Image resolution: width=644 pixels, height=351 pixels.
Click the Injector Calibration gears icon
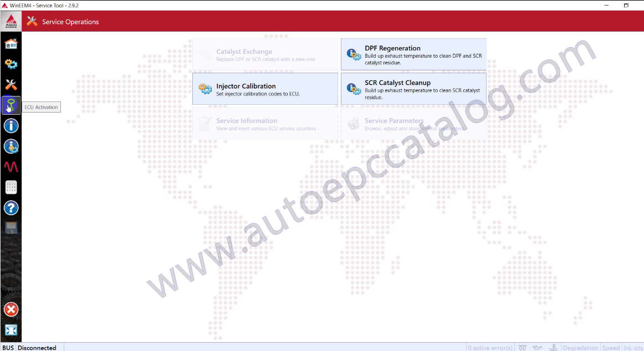[x=205, y=88]
